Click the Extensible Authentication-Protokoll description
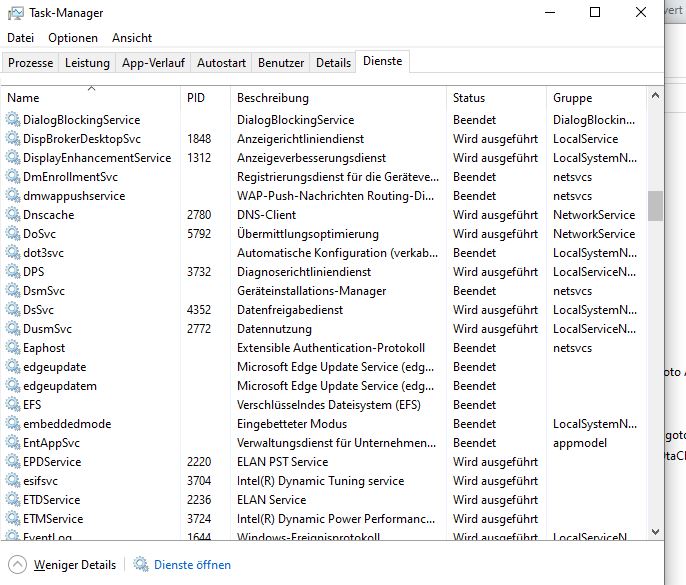The height and width of the screenshot is (585, 686). 331,348
